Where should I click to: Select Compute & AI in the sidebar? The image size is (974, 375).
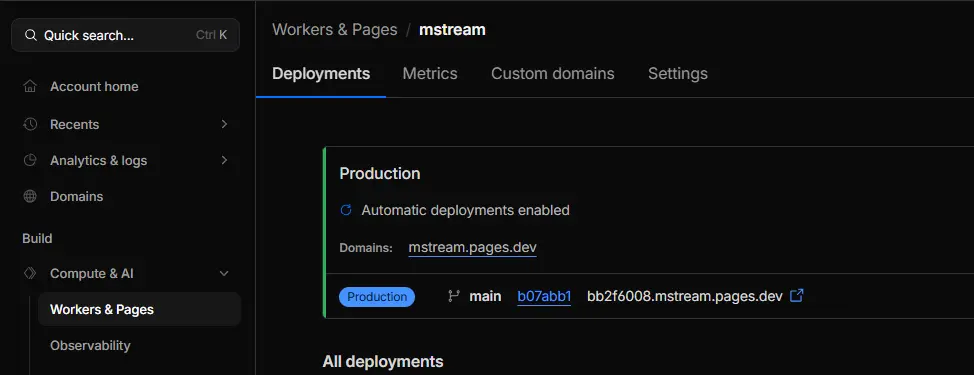click(x=92, y=273)
